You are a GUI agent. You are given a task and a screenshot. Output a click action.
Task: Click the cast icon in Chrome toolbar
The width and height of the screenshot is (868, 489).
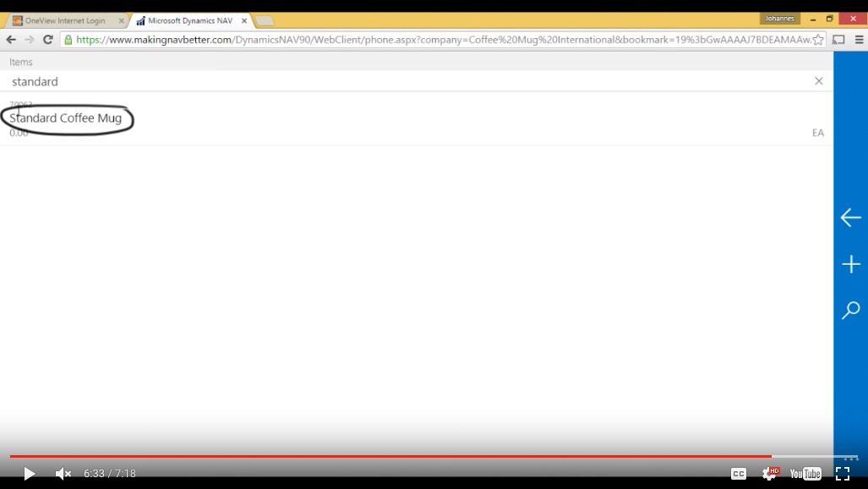pyautogui.click(x=838, y=40)
